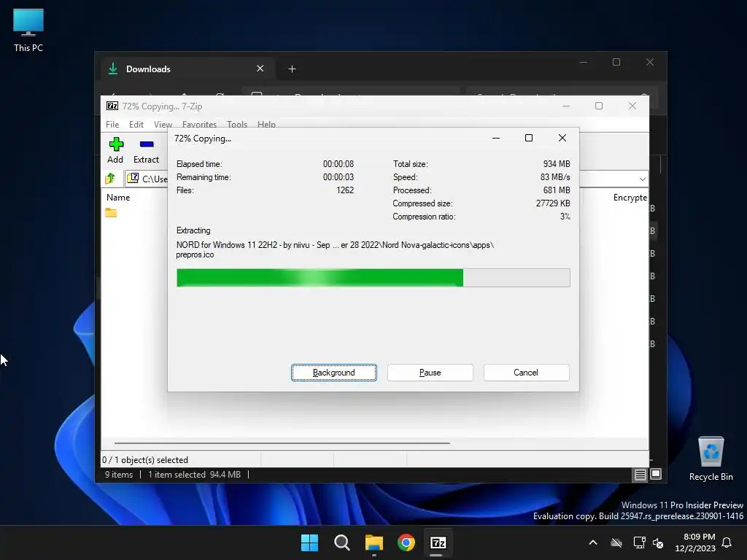Click the '1262' files count value

345,190
